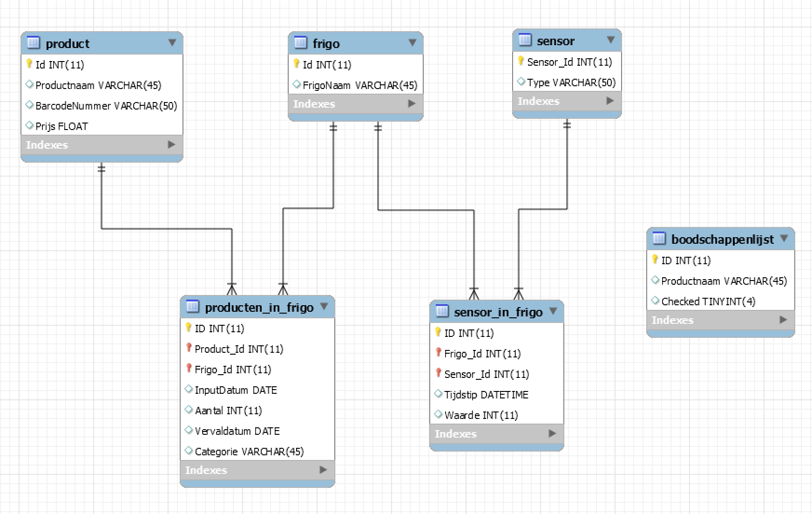Select red foreign key icon of Product_Id
Image resolution: width=812 pixels, height=514 pixels.
[189, 348]
